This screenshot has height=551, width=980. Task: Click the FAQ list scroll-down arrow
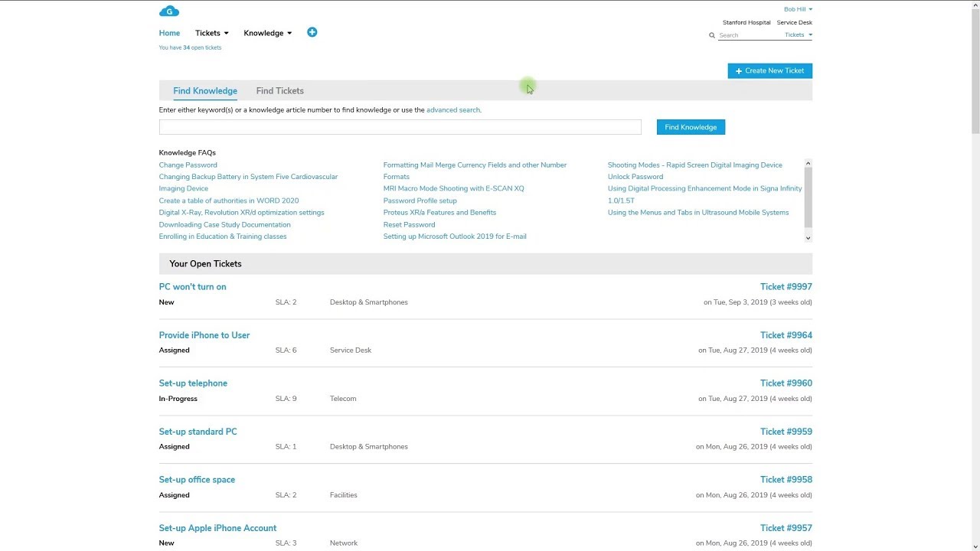coord(808,238)
